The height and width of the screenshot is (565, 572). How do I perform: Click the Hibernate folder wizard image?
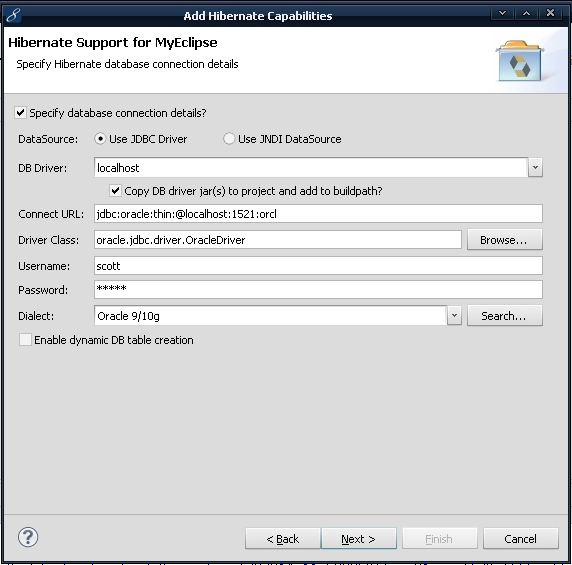[519, 61]
